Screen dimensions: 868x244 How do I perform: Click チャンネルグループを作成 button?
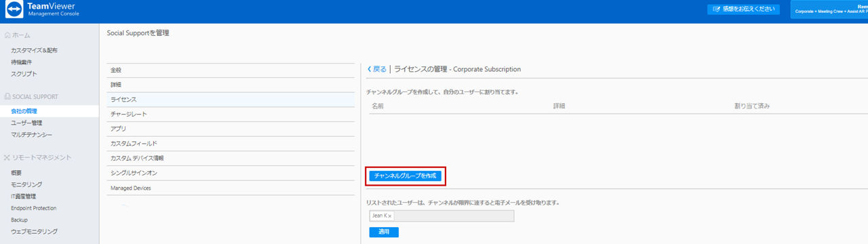(406, 176)
